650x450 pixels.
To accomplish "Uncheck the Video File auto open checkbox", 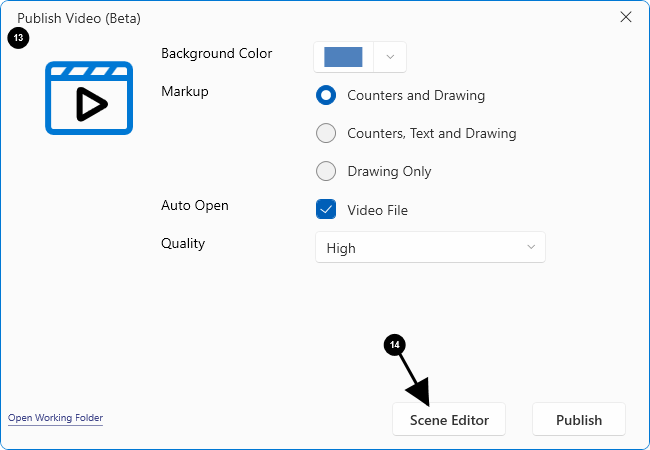I will pos(326,209).
